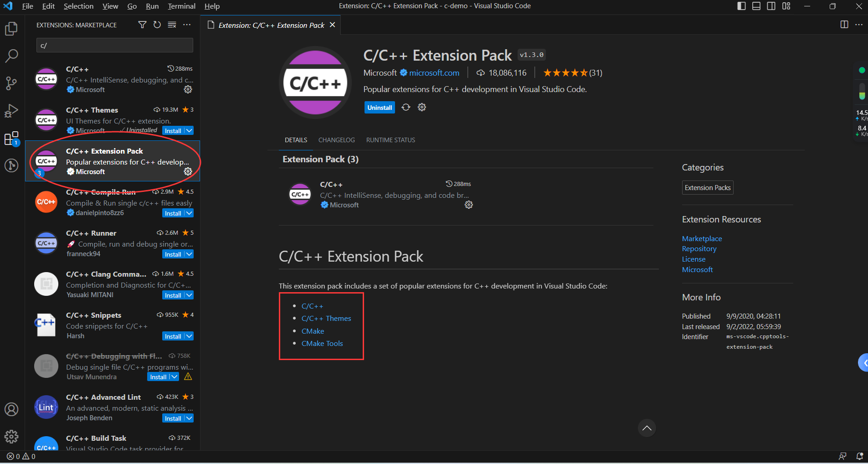Screen dimensions: 868x464
Task: Open the Search view in activity bar
Action: coord(11,56)
